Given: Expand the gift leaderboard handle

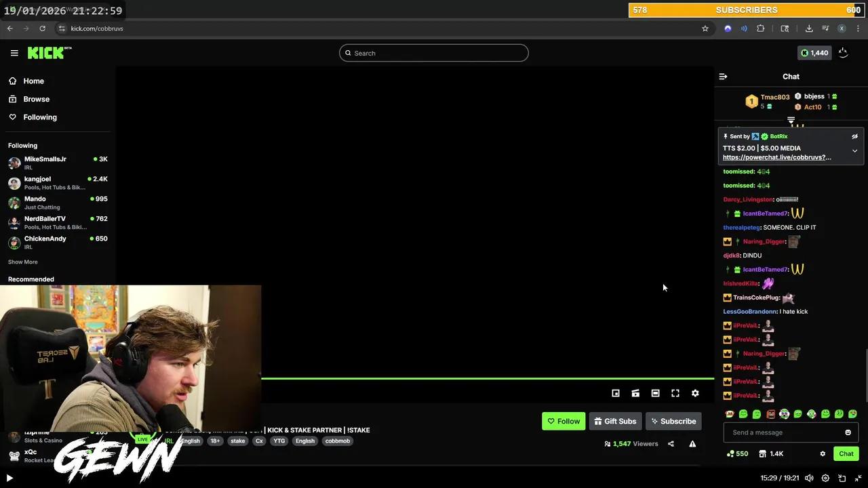Looking at the screenshot, I should click(x=791, y=120).
